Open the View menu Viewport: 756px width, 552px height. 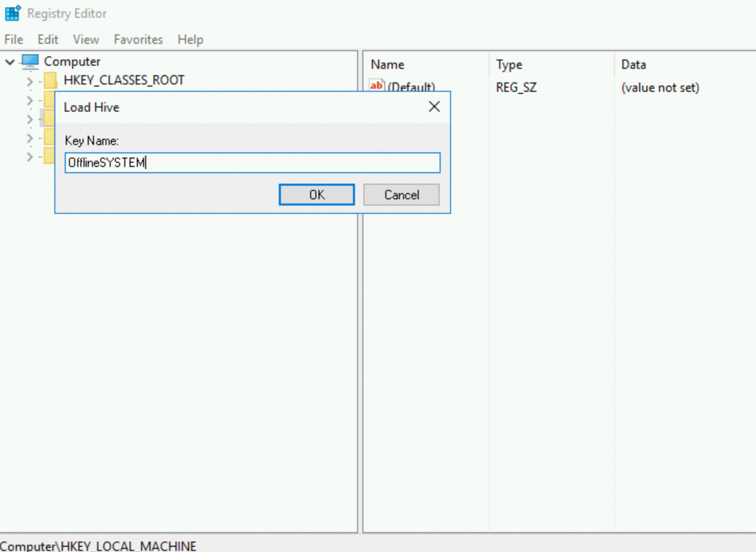tap(86, 40)
